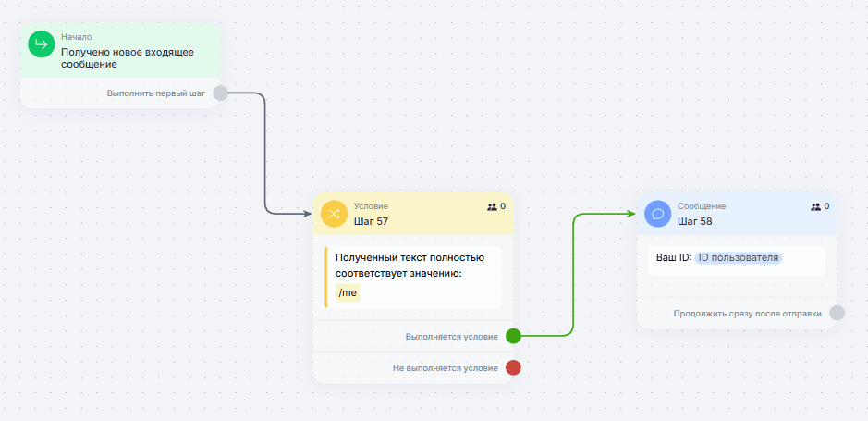Image resolution: width=868 pixels, height=421 pixels.
Task: Click the red Не выполняется условие connector dot
Action: point(514,367)
